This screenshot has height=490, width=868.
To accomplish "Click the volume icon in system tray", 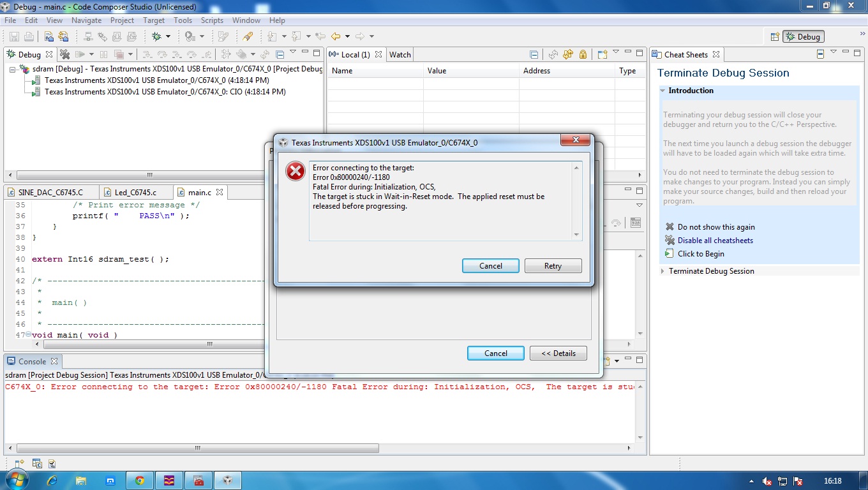I will tap(767, 481).
